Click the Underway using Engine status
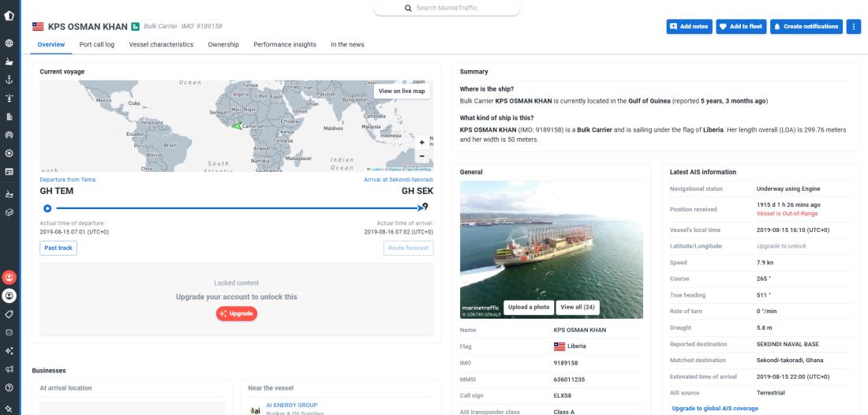868x415 pixels. click(x=788, y=189)
